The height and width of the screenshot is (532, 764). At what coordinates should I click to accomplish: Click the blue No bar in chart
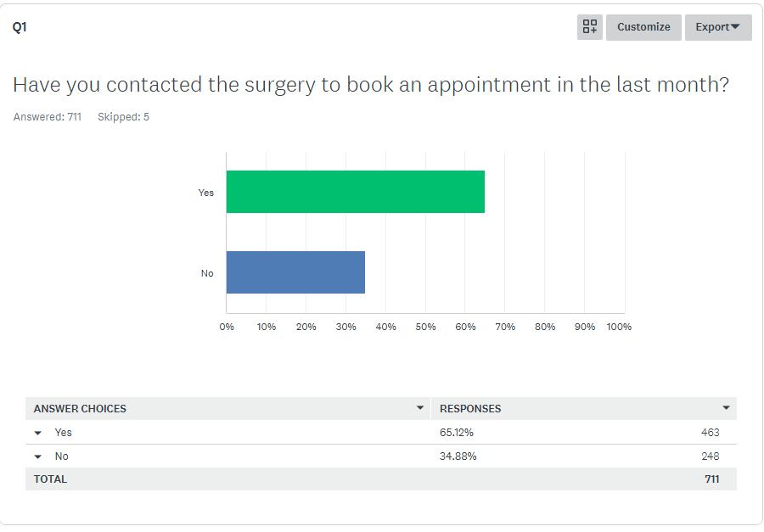(x=295, y=272)
